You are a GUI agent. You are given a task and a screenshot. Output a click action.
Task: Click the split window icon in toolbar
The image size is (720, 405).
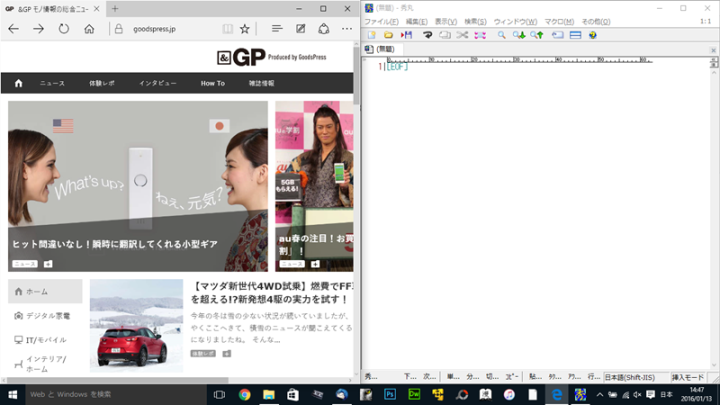575,35
